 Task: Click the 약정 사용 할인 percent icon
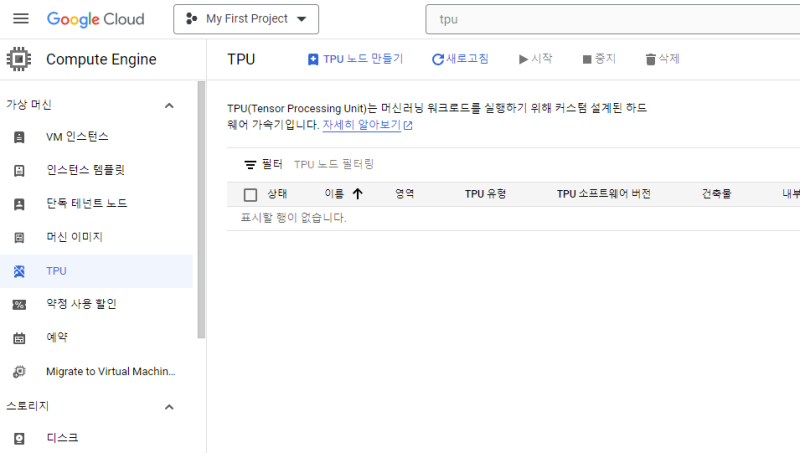point(19,305)
